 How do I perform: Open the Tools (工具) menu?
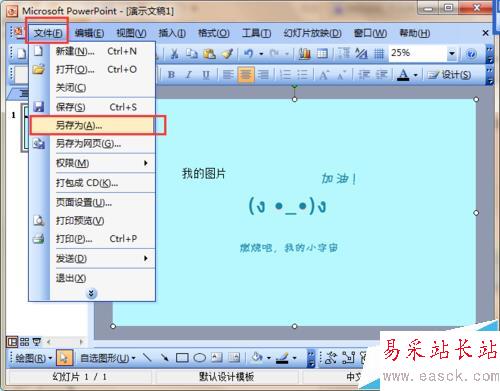256,33
